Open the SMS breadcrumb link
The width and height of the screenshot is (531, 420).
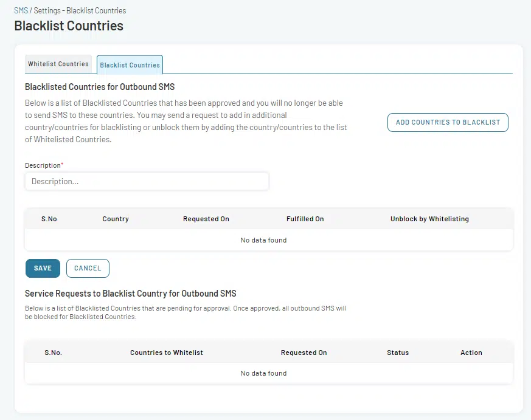21,10
